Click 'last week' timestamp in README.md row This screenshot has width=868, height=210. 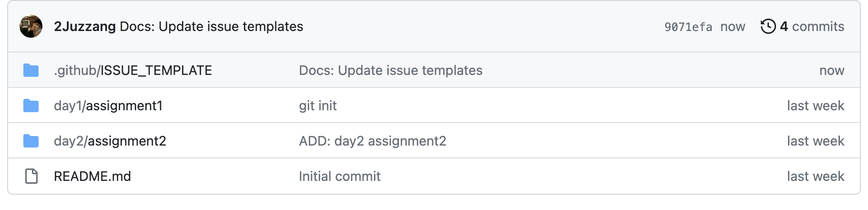coord(815,176)
